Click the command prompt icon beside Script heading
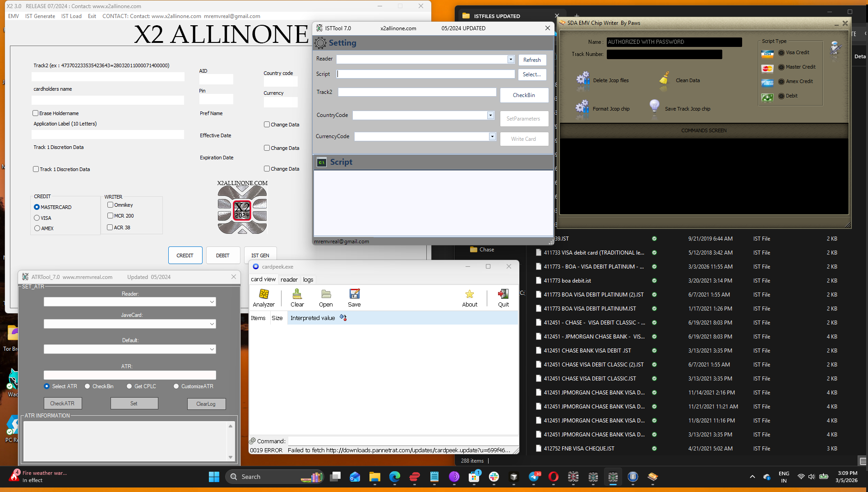Screen dimensions: 868x492 click(x=322, y=162)
